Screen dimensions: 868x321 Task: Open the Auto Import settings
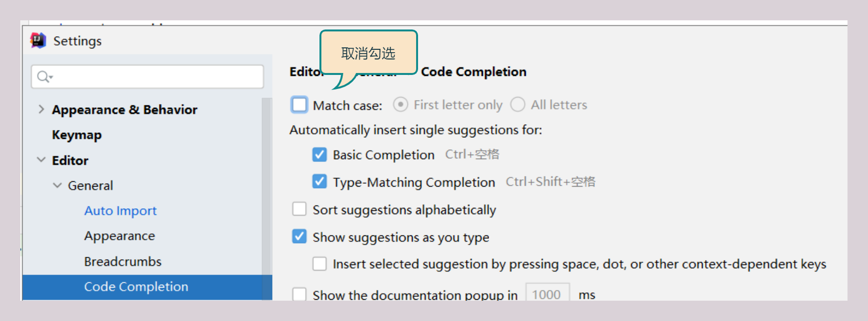(120, 211)
